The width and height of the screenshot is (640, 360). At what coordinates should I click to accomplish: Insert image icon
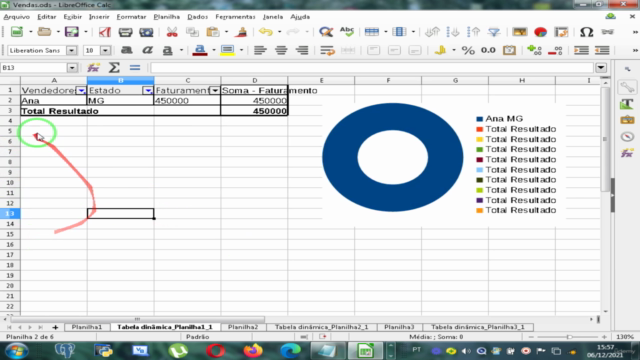point(520,32)
